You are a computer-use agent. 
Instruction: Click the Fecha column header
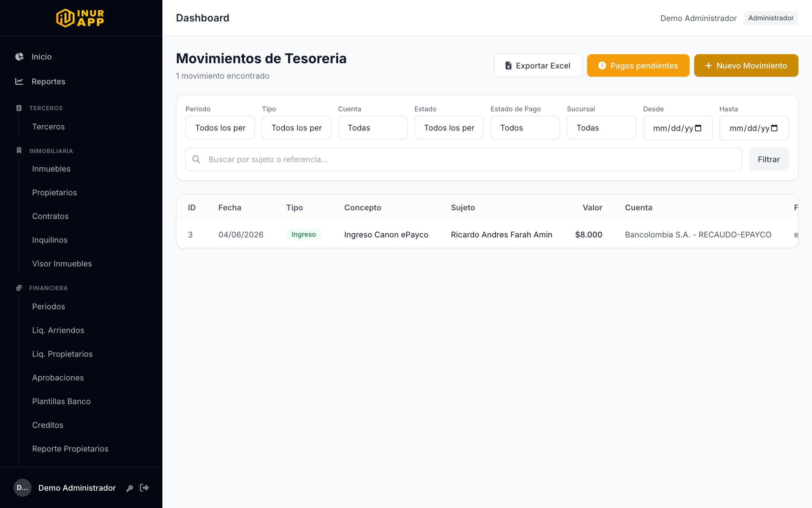[230, 208]
